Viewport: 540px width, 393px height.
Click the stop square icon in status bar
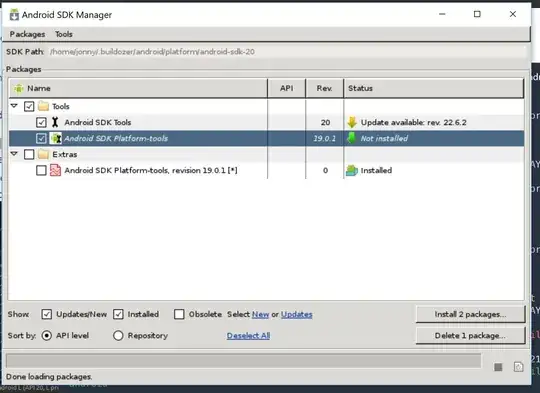pyautogui.click(x=498, y=367)
